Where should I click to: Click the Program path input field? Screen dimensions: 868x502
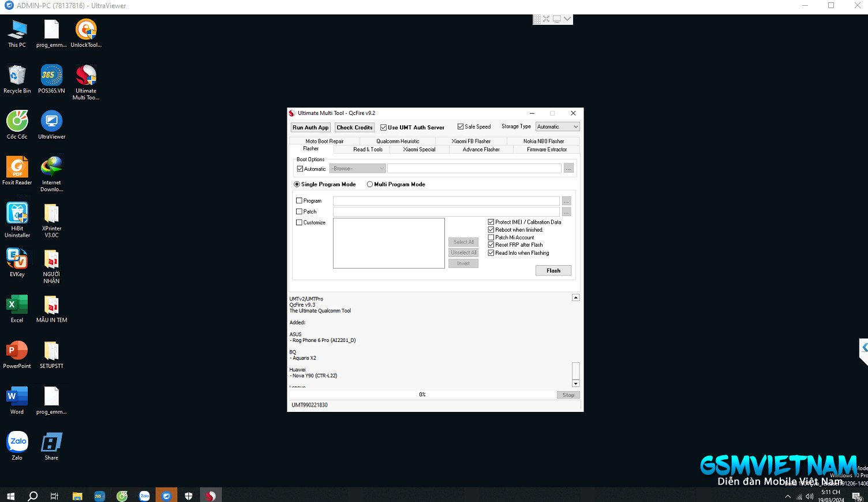click(446, 201)
